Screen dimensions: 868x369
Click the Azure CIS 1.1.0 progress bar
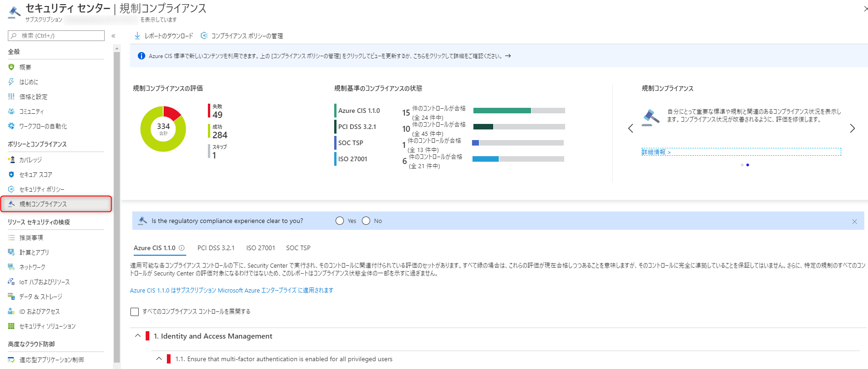(519, 111)
